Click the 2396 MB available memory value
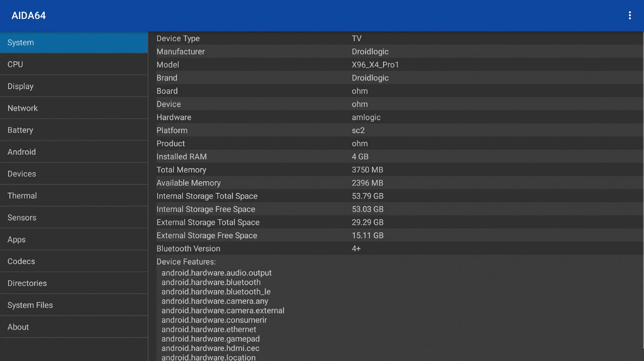The image size is (644, 361). (x=367, y=183)
